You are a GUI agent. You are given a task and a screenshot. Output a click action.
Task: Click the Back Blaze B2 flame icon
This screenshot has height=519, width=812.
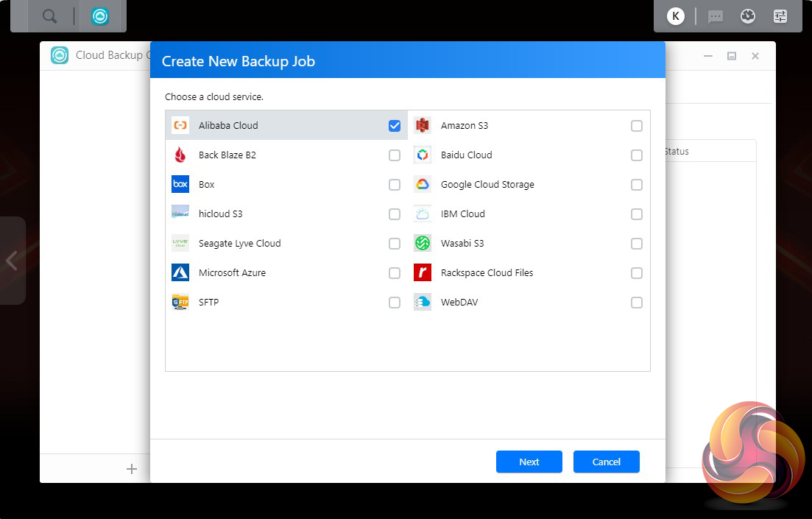(180, 155)
